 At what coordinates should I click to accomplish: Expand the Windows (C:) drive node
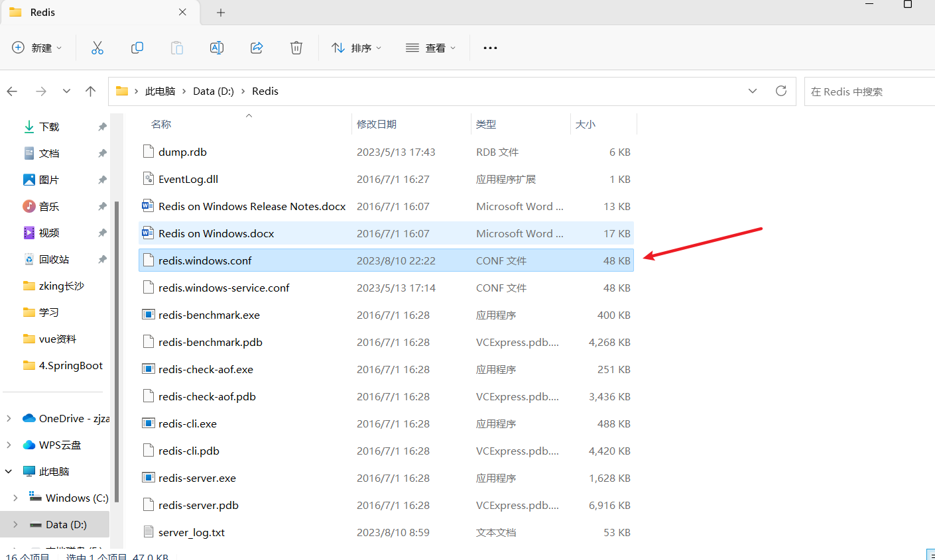(15, 498)
